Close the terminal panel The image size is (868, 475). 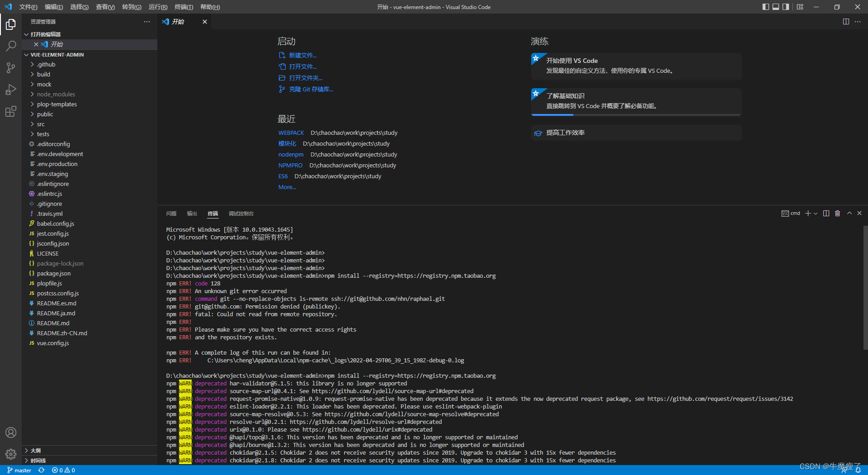coord(859,214)
